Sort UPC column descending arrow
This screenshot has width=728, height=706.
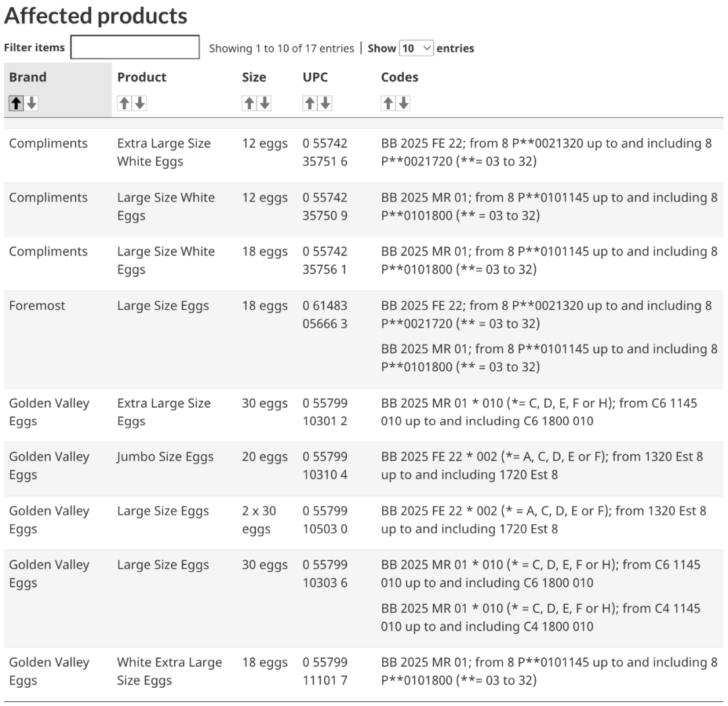tap(325, 103)
